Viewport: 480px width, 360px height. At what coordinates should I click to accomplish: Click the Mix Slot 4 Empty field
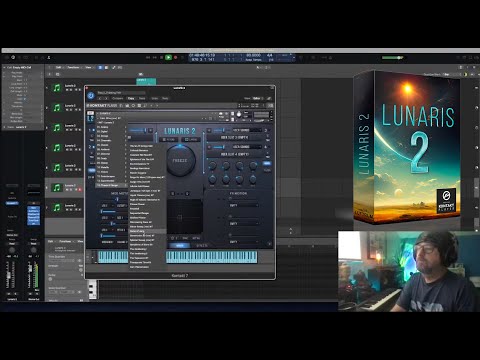click(x=234, y=154)
